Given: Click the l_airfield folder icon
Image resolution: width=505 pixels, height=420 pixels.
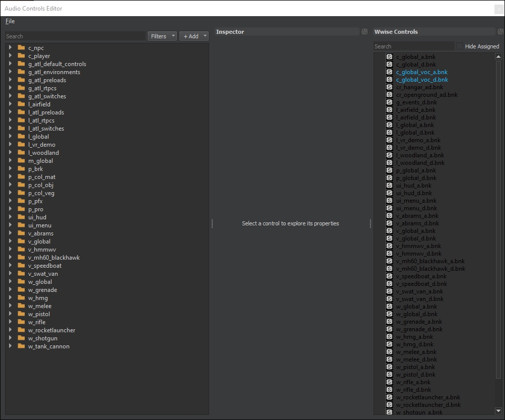Looking at the screenshot, I should coord(21,104).
